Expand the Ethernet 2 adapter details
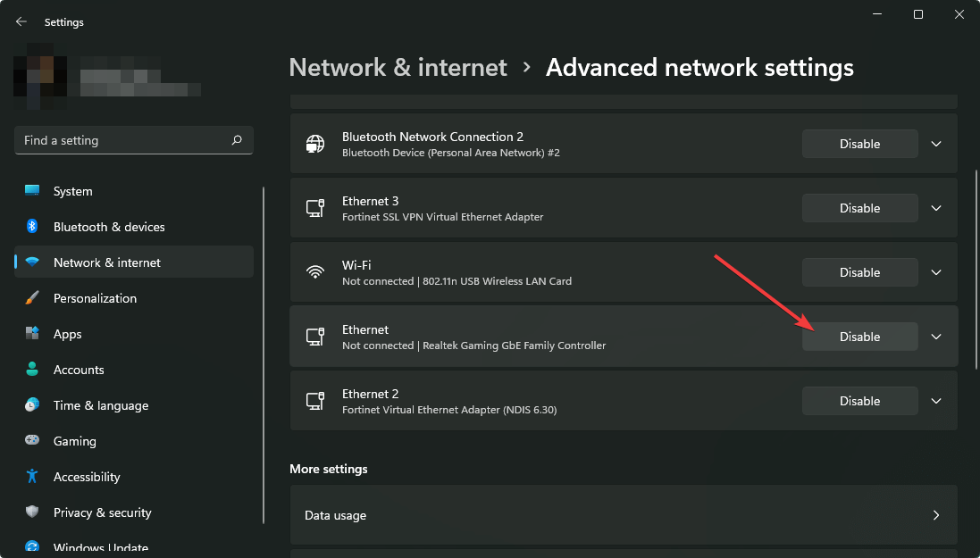 click(935, 401)
